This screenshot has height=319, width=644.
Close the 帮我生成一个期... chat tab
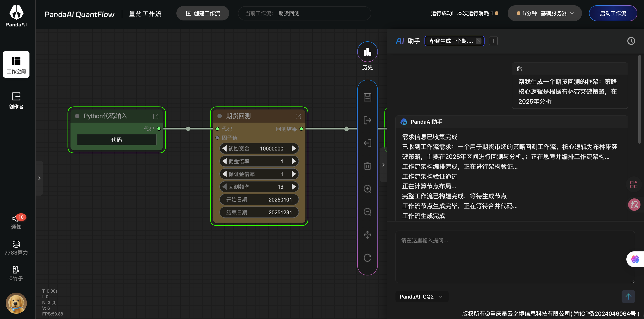(478, 41)
